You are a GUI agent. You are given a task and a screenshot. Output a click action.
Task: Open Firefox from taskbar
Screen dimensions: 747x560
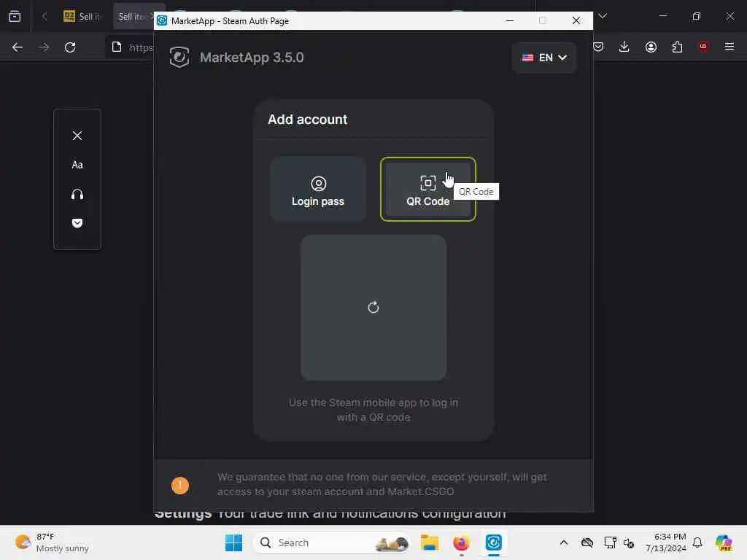461,542
